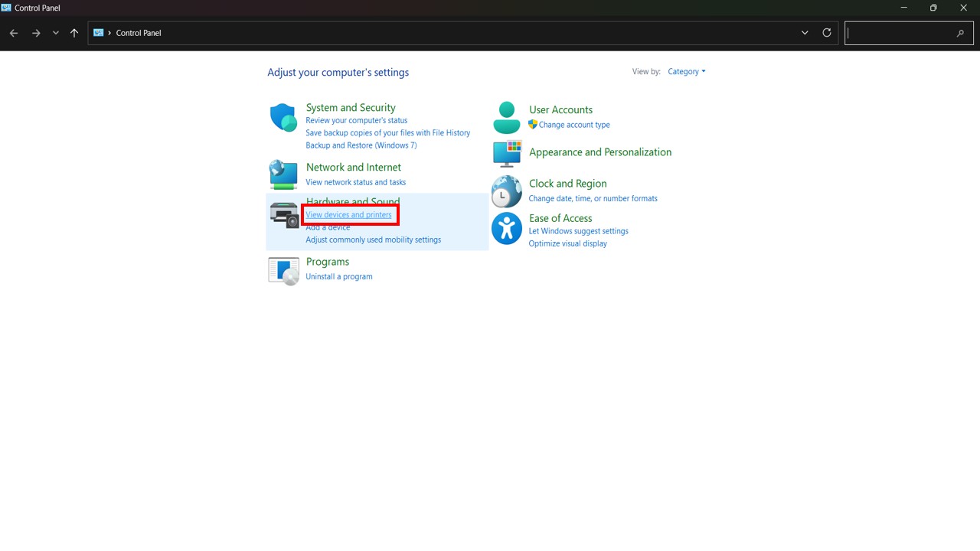Open the Network and Internet globe icon
The width and height of the screenshot is (980, 551).
coord(283,174)
